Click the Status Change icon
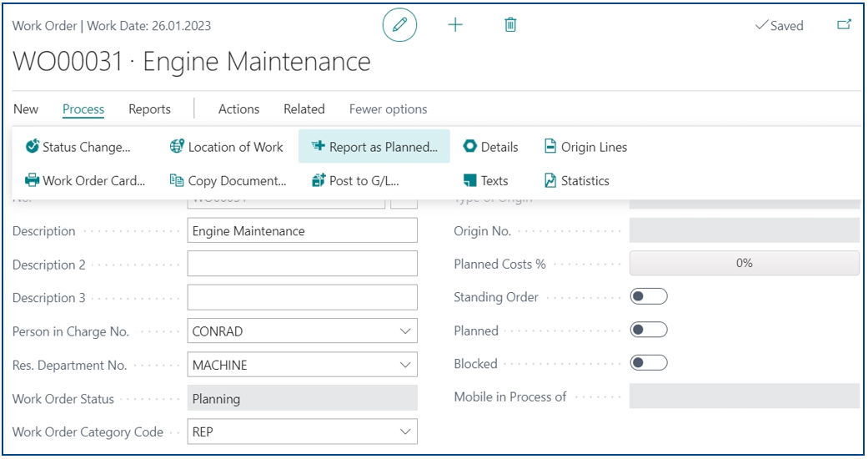868x459 pixels. (x=33, y=146)
